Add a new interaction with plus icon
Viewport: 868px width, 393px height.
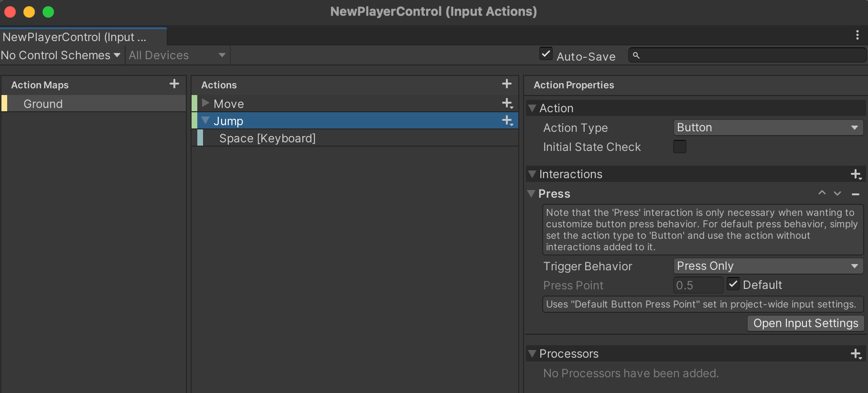pos(856,174)
